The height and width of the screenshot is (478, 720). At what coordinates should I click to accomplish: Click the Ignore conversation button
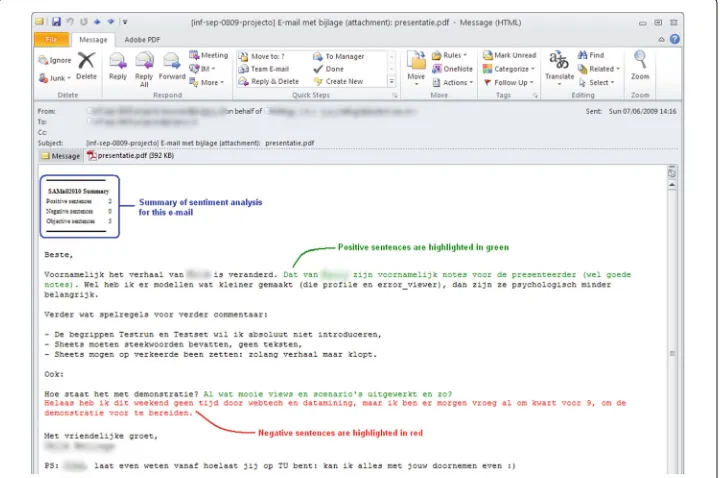pos(55,60)
